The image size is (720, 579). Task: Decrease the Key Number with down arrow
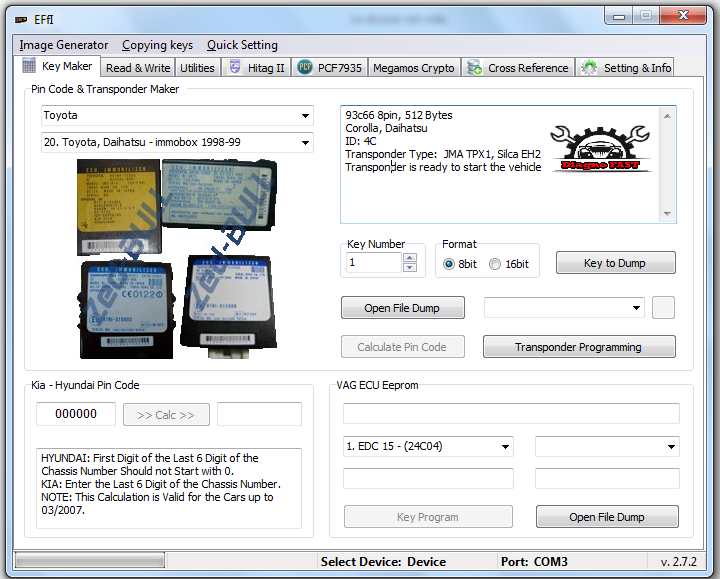click(x=410, y=267)
